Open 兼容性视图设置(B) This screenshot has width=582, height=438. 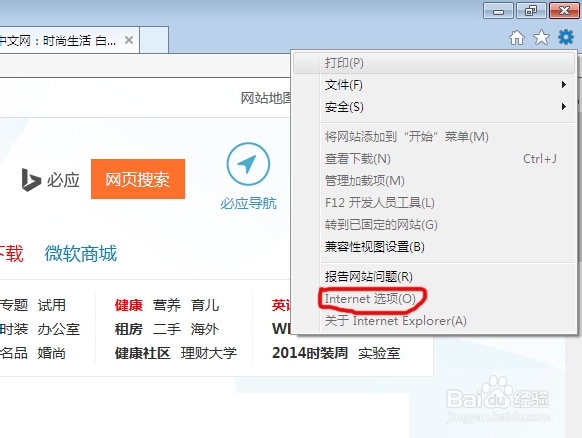coord(434,247)
